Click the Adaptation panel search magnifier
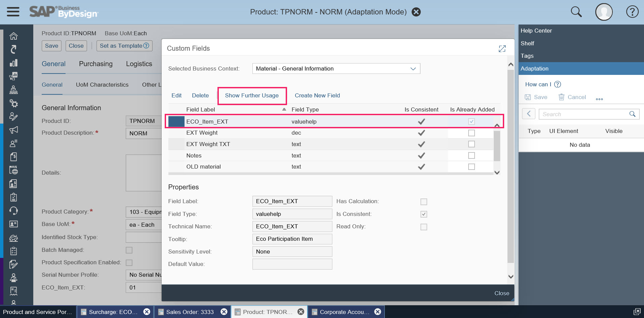The height and width of the screenshot is (318, 644). (632, 114)
